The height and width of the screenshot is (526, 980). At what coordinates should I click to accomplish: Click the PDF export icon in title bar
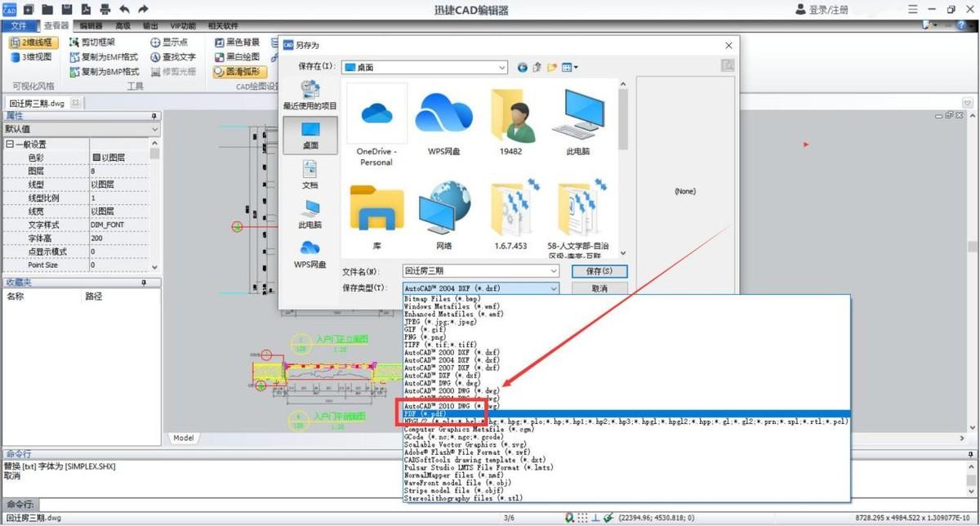[86, 9]
